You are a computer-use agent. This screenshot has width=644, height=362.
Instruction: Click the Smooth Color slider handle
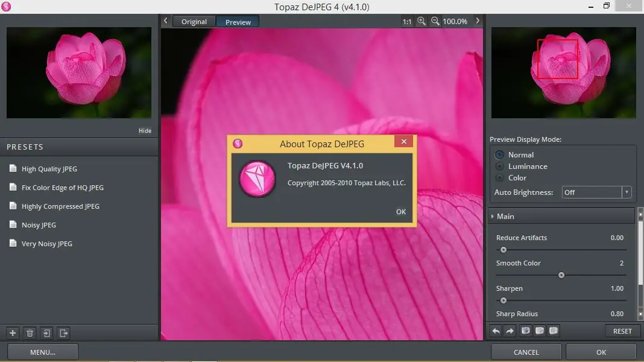(x=561, y=275)
